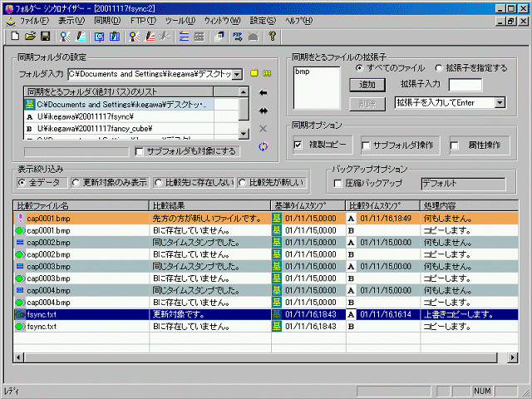This screenshot has width=532, height=399.
Task: Expand the フォルダ入力 path dropdown
Action: pyautogui.click(x=238, y=74)
